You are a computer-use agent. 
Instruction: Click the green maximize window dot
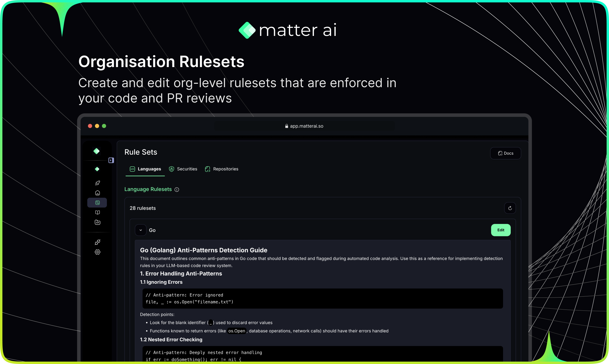click(104, 126)
